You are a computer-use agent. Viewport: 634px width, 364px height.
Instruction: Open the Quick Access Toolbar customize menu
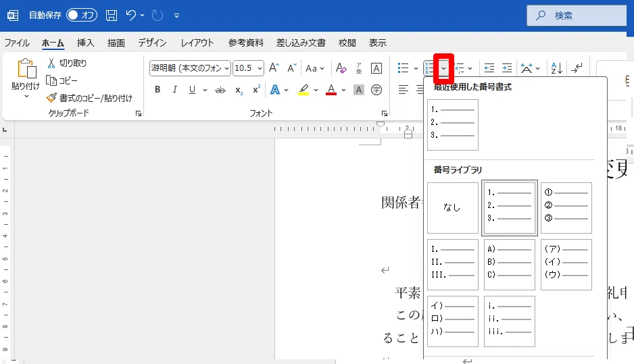[176, 16]
